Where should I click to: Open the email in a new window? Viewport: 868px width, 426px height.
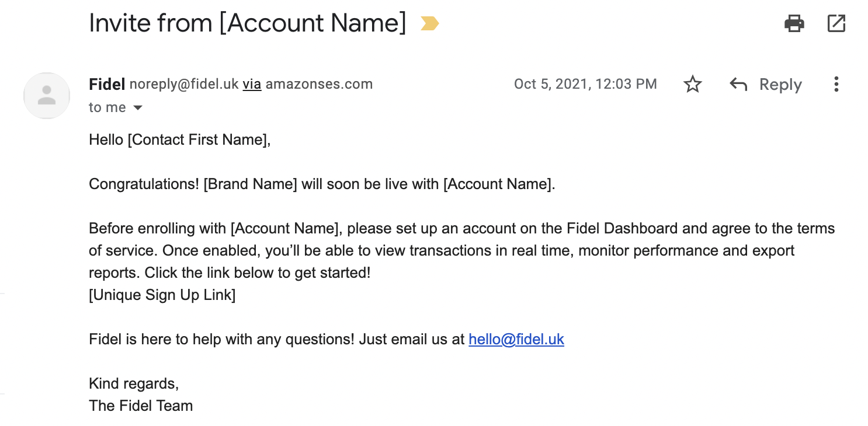click(x=836, y=24)
